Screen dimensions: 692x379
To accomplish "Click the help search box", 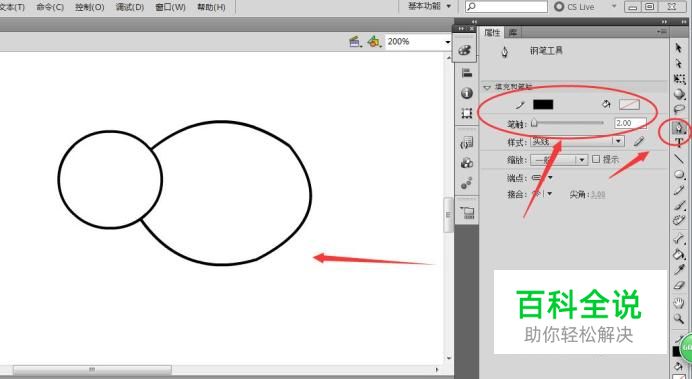I will (506, 7).
